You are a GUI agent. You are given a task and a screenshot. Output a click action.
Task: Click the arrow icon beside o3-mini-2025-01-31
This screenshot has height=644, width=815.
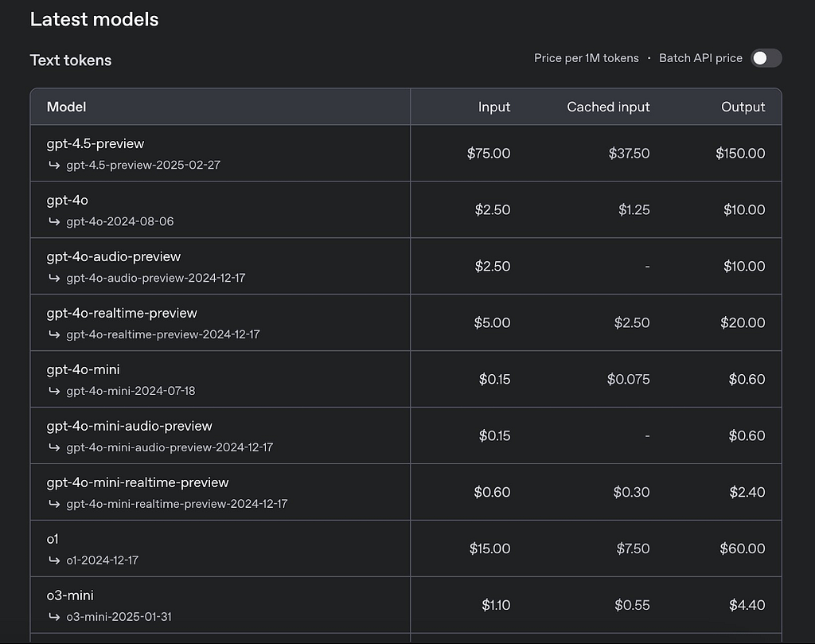pyautogui.click(x=54, y=617)
